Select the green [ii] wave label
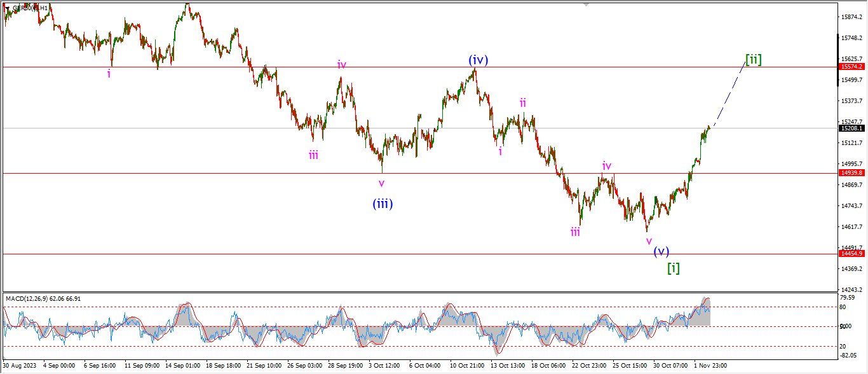The height and width of the screenshot is (374, 868). (754, 60)
